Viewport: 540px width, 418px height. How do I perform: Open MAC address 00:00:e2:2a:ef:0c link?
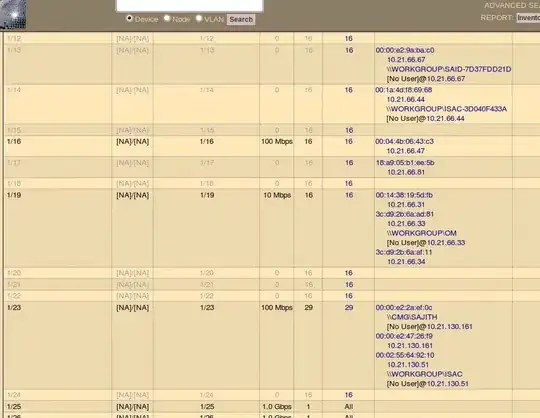[404, 308]
